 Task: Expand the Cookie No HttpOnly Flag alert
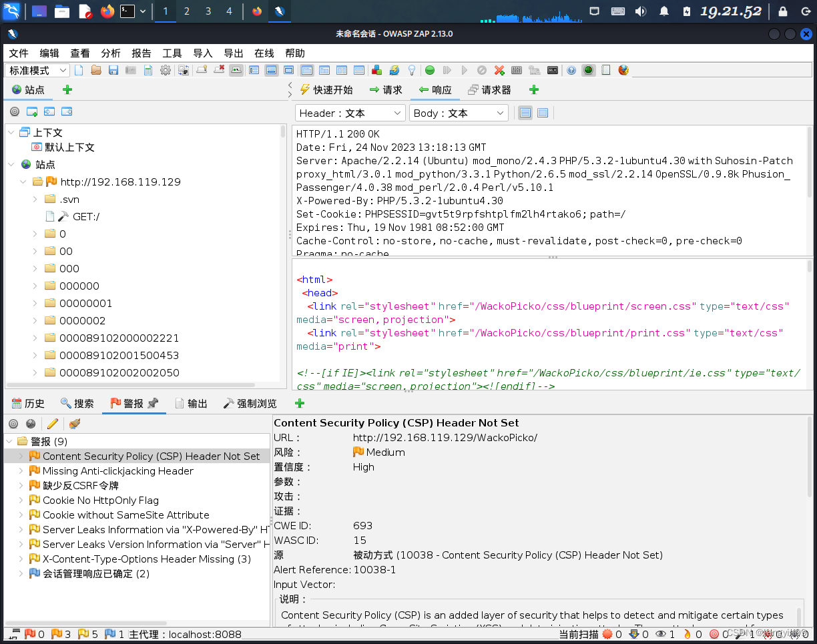pos(21,500)
